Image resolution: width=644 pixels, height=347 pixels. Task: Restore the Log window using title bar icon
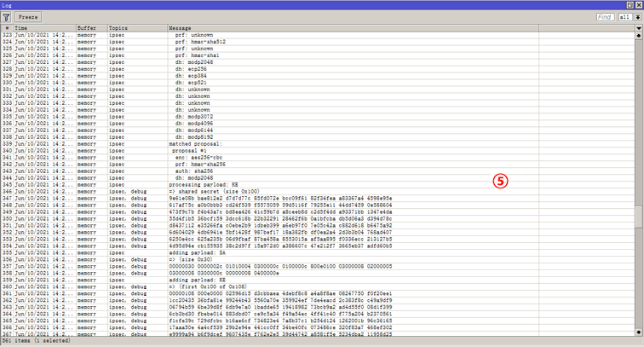tap(630, 5)
